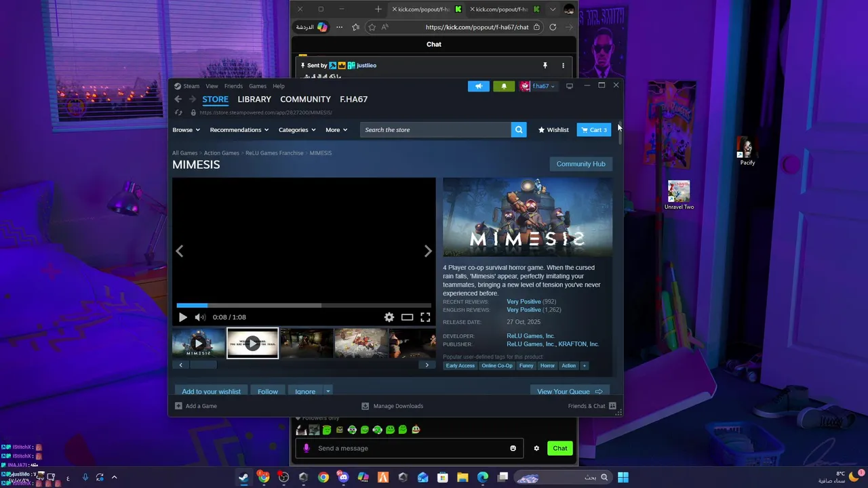
Task: Add Kick page to Edge favorites star
Action: click(x=372, y=27)
